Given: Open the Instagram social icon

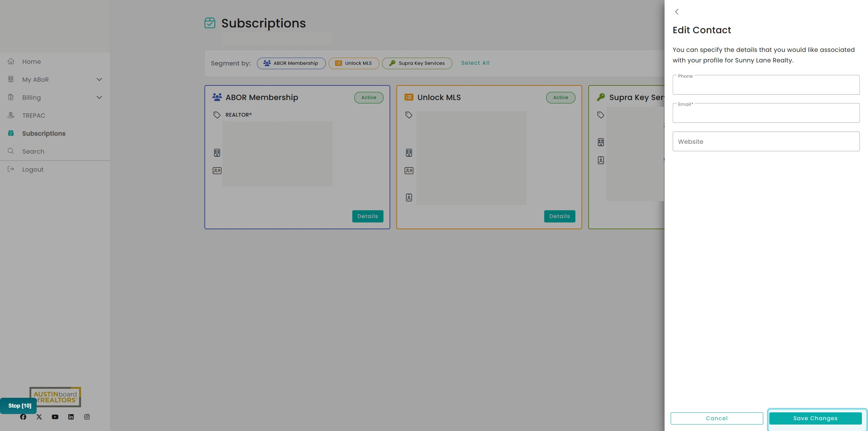Looking at the screenshot, I should [87, 417].
